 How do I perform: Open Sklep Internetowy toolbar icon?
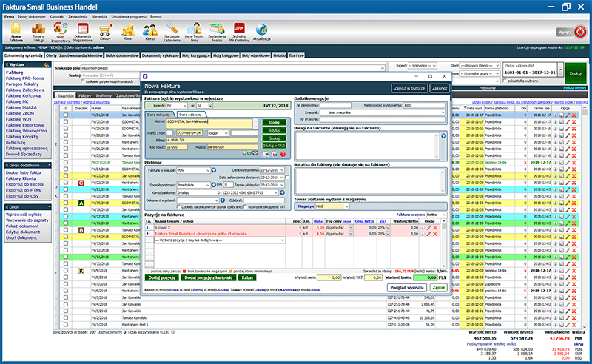coord(61,32)
